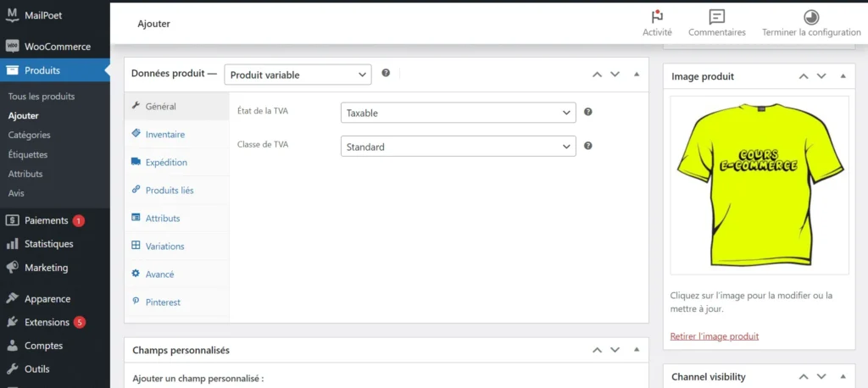Screen dimensions: 868x388
Task: Switch to the Variations tab
Action: (x=164, y=246)
